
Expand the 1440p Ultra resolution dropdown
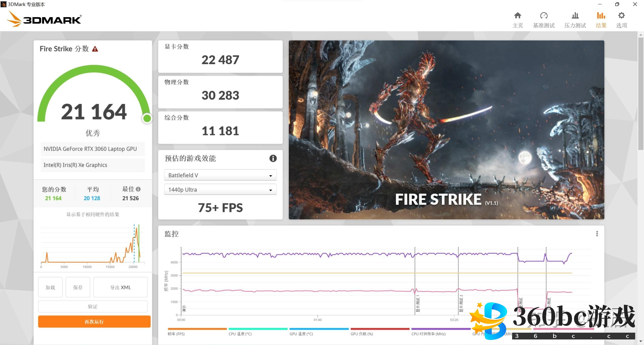[220, 190]
